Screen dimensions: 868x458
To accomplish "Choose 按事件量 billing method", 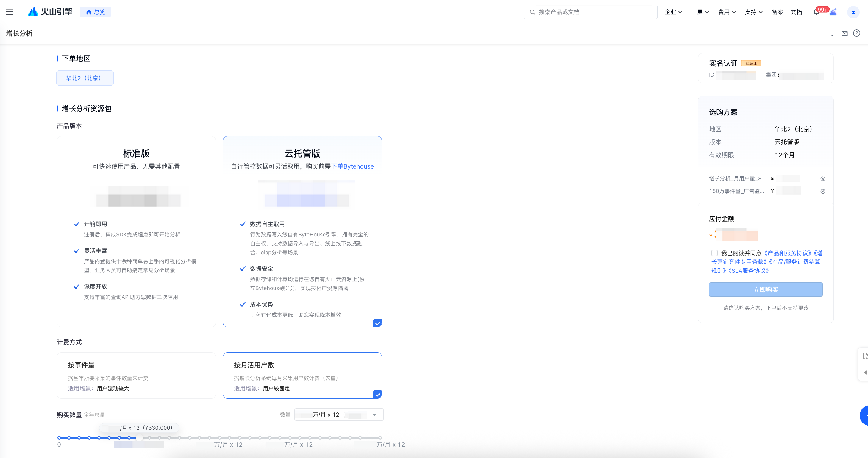I will point(136,376).
